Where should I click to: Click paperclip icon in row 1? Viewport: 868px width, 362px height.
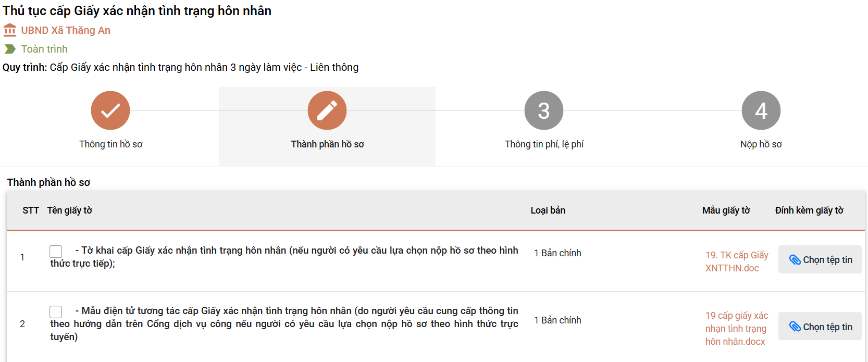(795, 260)
